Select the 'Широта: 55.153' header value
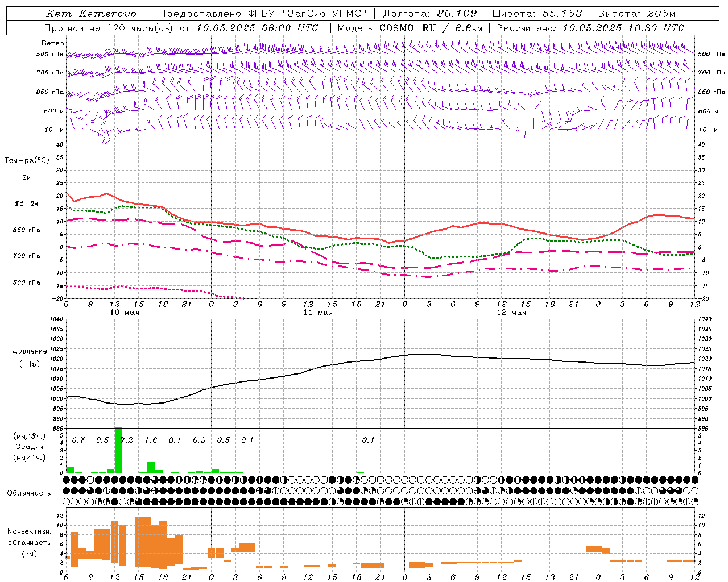728x582 pixels. click(537, 14)
